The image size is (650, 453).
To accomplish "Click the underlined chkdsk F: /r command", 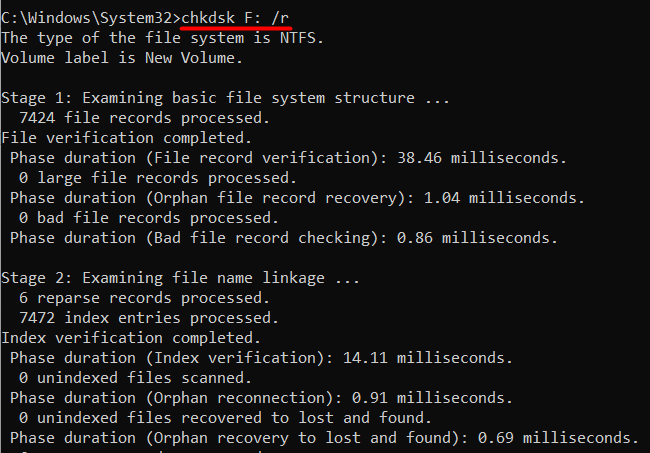I will [235, 18].
